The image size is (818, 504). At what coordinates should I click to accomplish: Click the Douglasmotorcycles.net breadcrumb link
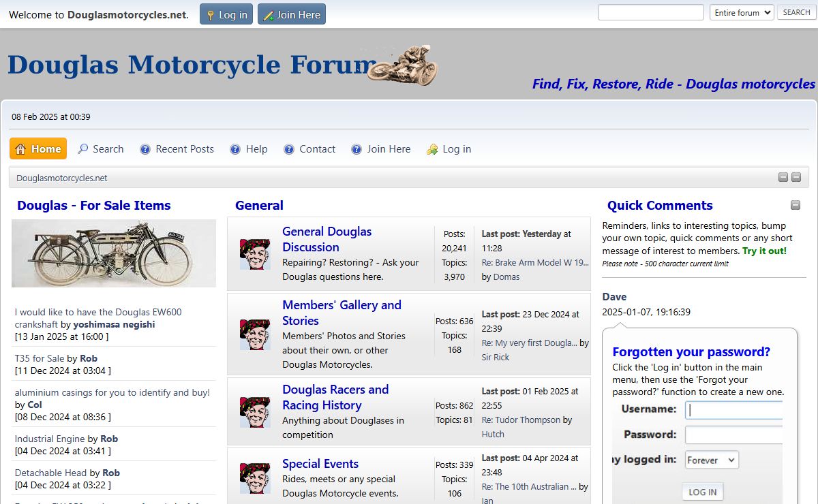point(62,178)
